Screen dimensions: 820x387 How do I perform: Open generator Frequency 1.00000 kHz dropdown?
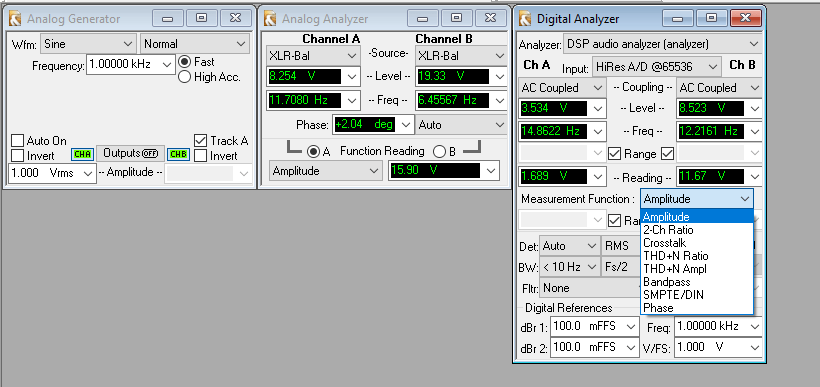131,65
